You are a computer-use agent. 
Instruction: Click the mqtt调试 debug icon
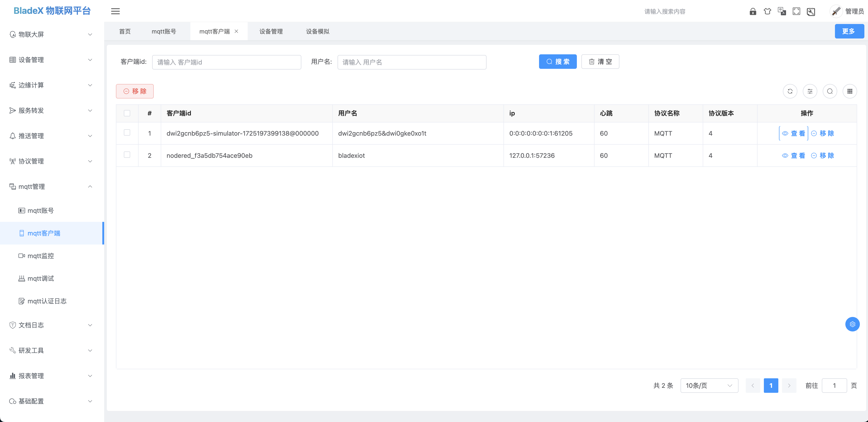point(22,278)
